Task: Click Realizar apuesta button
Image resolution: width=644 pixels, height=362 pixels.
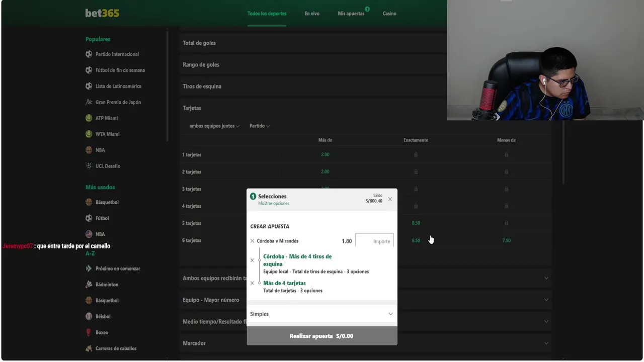Action: coord(321,336)
